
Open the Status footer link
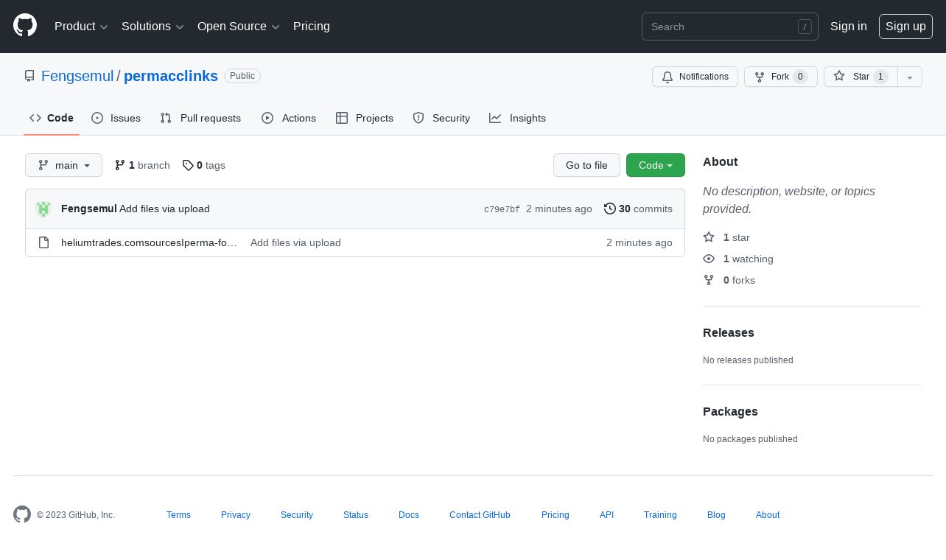[x=356, y=515]
